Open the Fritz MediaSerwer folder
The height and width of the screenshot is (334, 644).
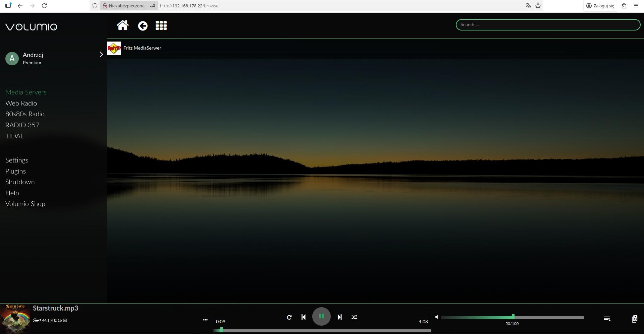(x=142, y=48)
